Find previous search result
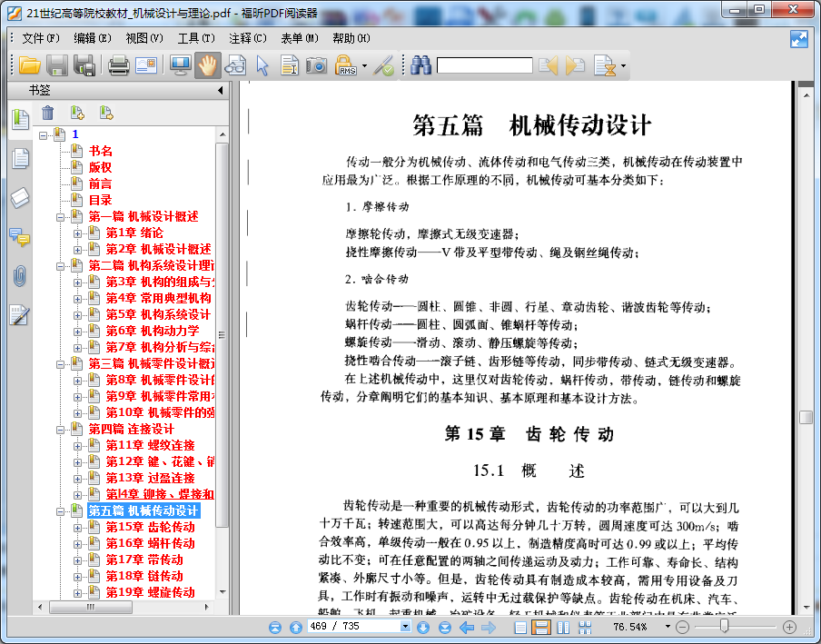 click(548, 65)
